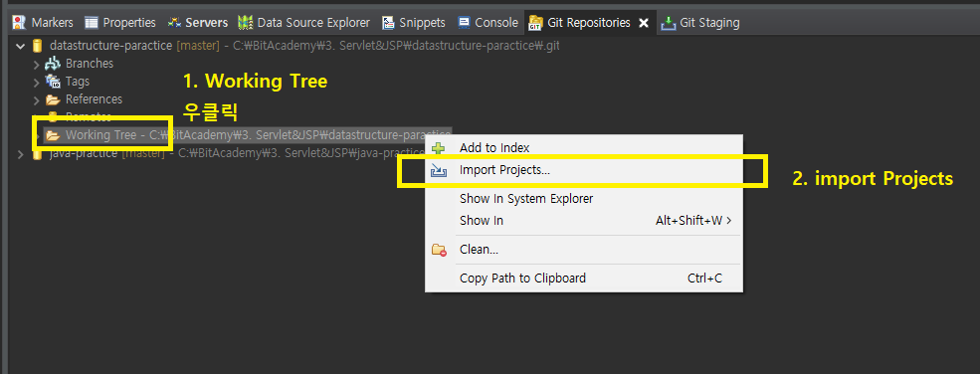This screenshot has width=980, height=374.
Task: Choose Copy Path to Clipboard
Action: [584, 278]
